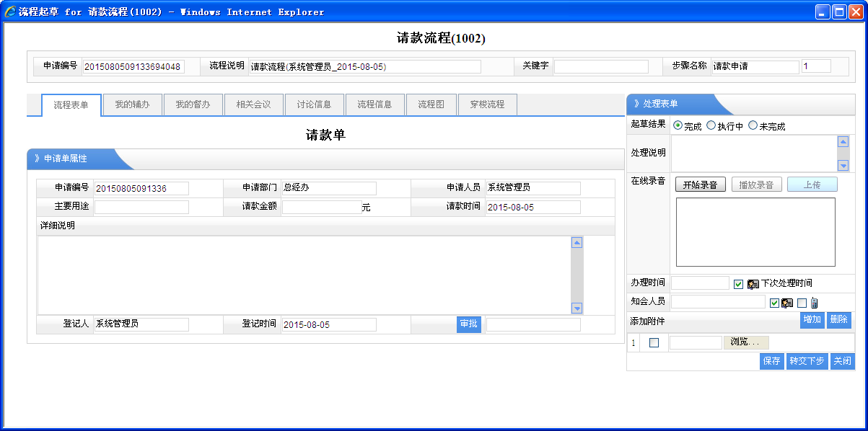Click the blue 审批 button
Image resolution: width=868 pixels, height=431 pixels.
[468, 324]
